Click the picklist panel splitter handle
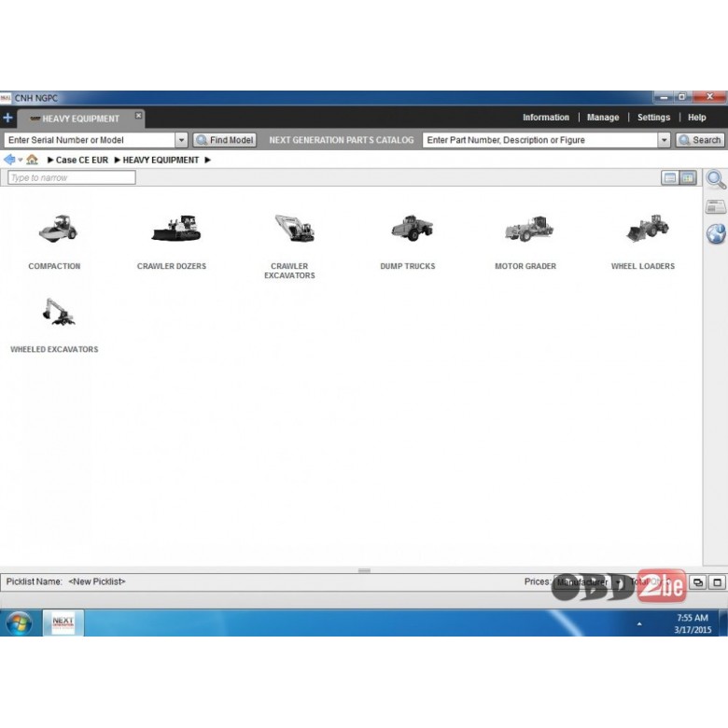 pos(364,570)
